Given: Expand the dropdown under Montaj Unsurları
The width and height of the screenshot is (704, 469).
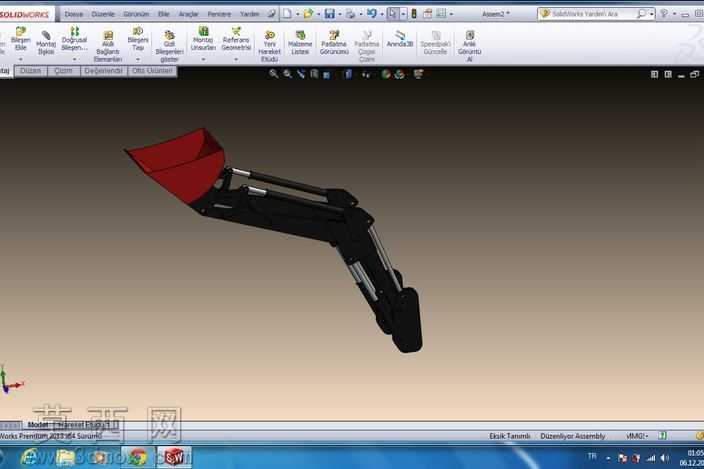Looking at the screenshot, I should pos(203,59).
